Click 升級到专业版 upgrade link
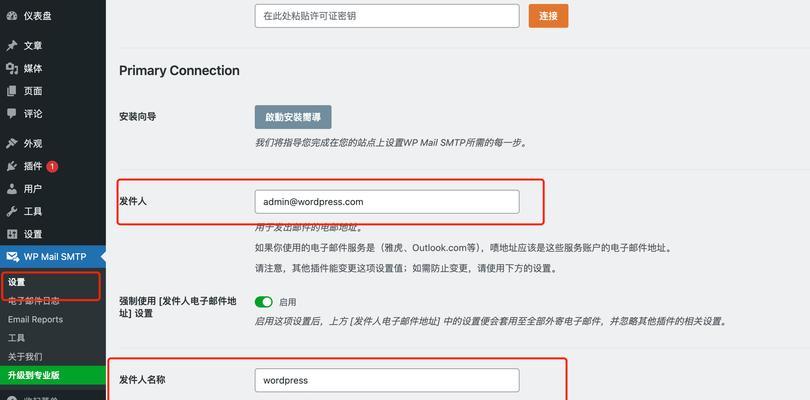Screen dimensions: 810x400 tap(53, 375)
